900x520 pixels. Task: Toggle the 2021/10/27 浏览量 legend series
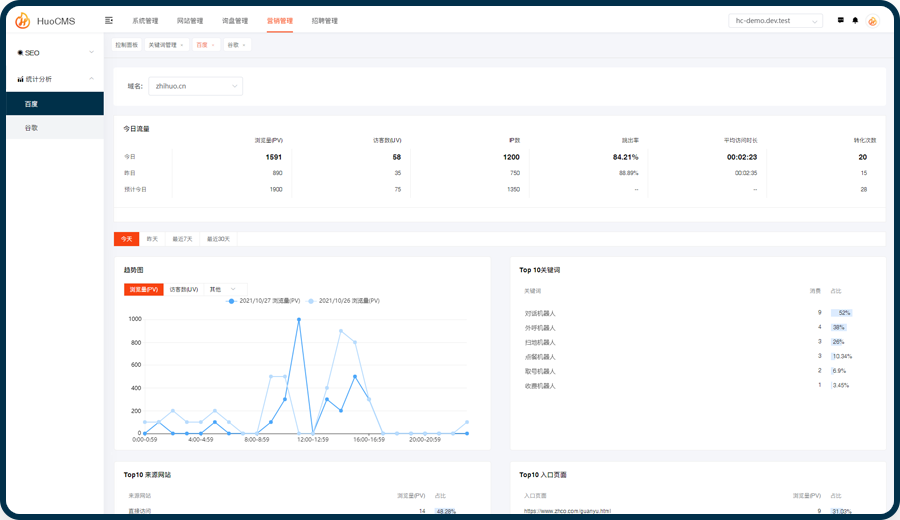tap(264, 300)
